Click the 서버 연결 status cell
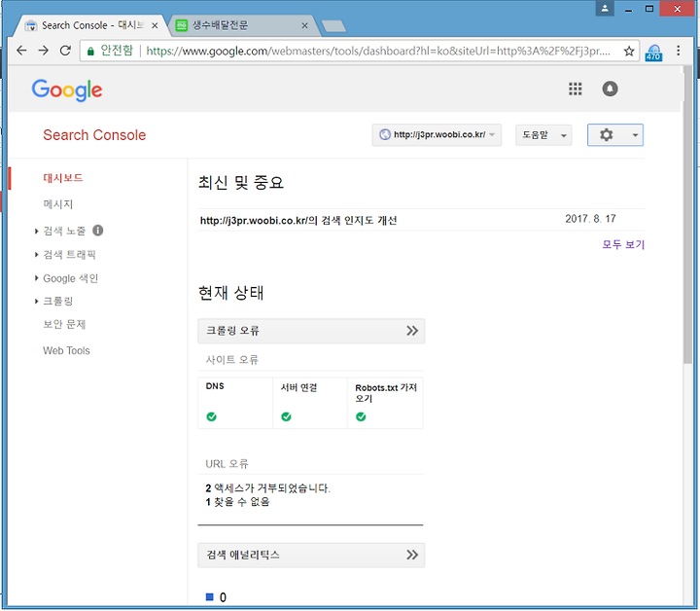The width and height of the screenshot is (700, 611). pos(310,403)
